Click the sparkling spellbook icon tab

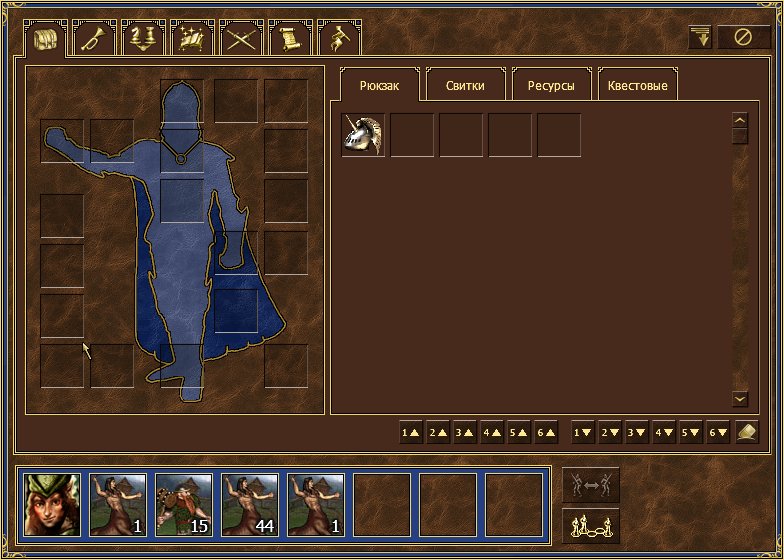(x=191, y=39)
